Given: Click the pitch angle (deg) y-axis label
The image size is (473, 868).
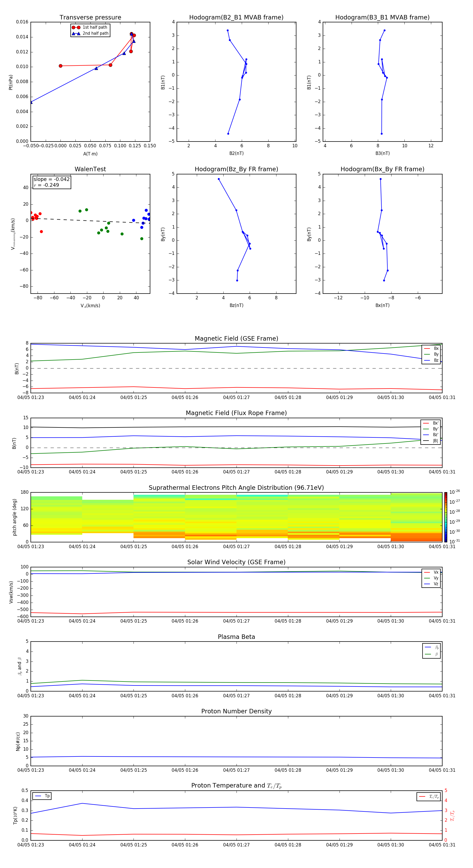Looking at the screenshot, I should point(14,517).
